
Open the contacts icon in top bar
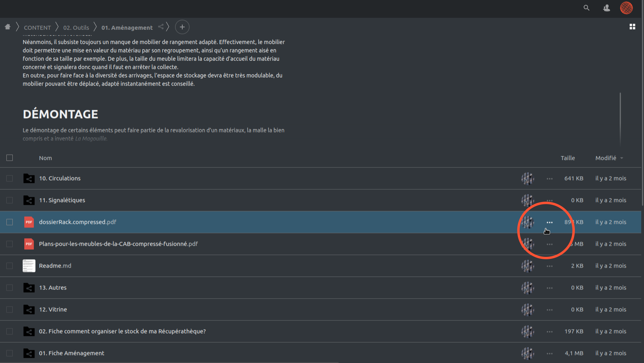pos(606,8)
